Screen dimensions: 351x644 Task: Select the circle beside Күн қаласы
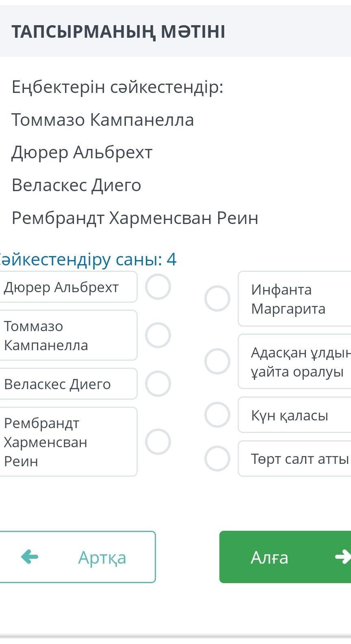pyautogui.click(x=217, y=415)
